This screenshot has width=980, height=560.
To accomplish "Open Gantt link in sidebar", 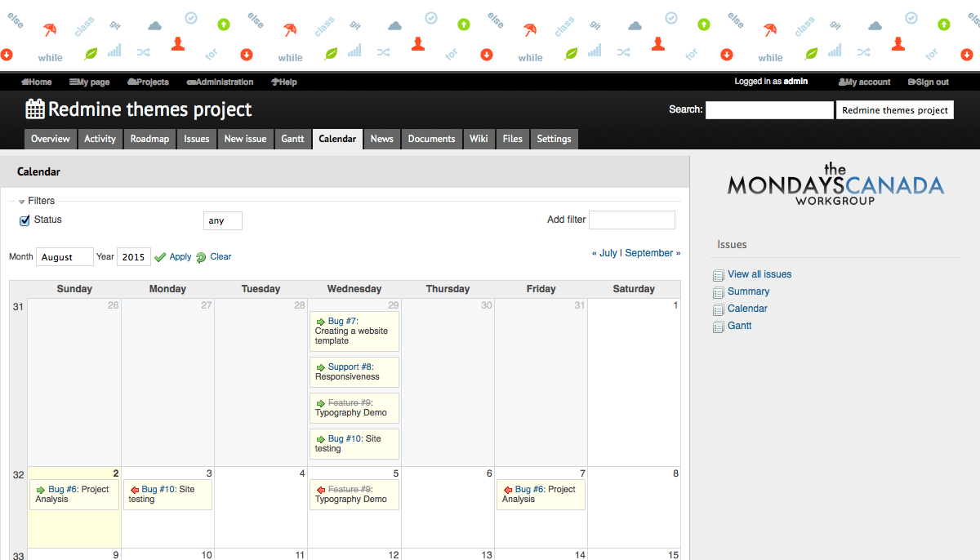I will (740, 326).
